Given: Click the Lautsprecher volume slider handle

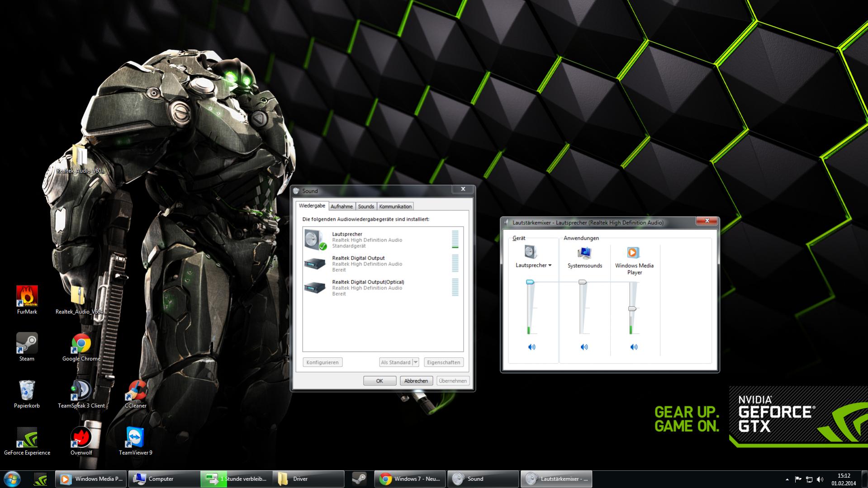Looking at the screenshot, I should pyautogui.click(x=530, y=282).
